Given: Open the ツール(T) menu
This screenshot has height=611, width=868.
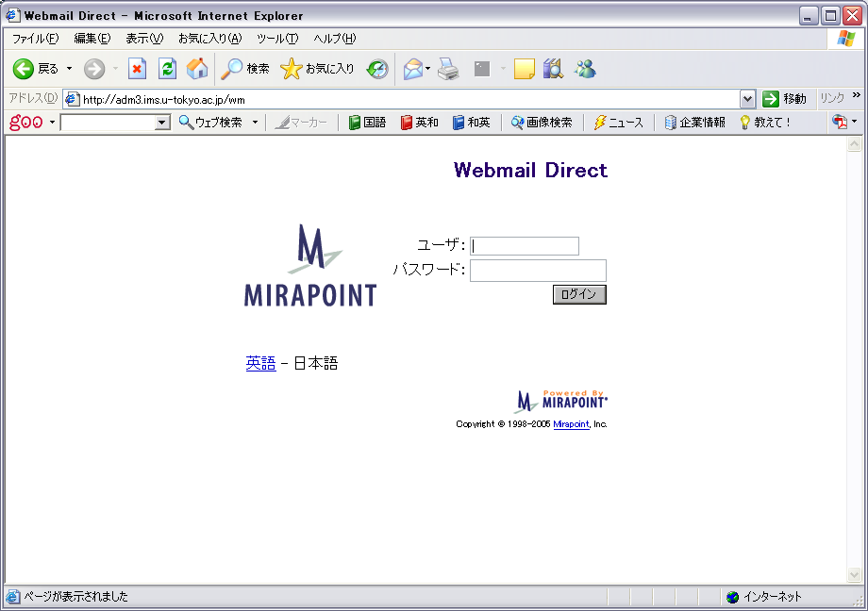Looking at the screenshot, I should click(277, 38).
